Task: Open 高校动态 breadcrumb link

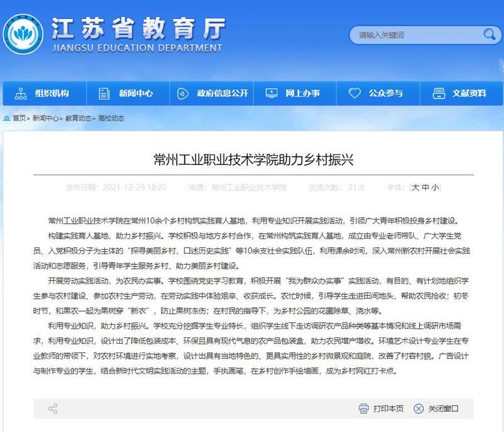Action: [111, 118]
